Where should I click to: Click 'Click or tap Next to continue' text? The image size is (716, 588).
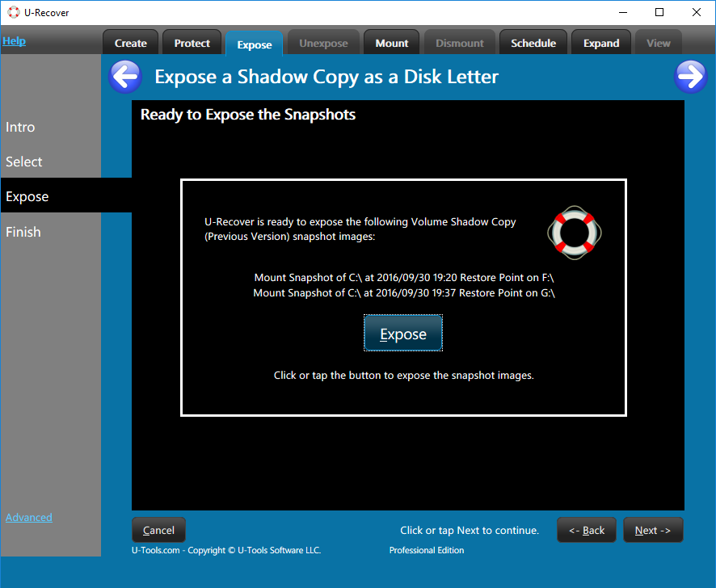pos(470,530)
